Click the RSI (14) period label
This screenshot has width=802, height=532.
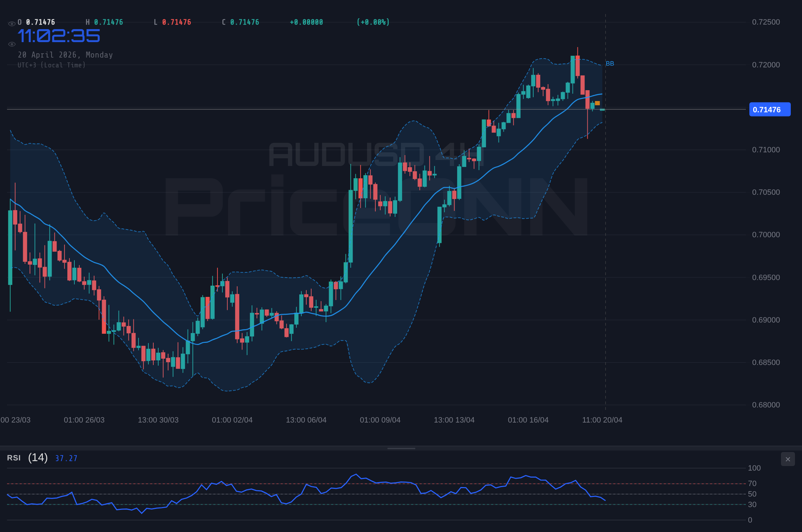[x=38, y=458]
